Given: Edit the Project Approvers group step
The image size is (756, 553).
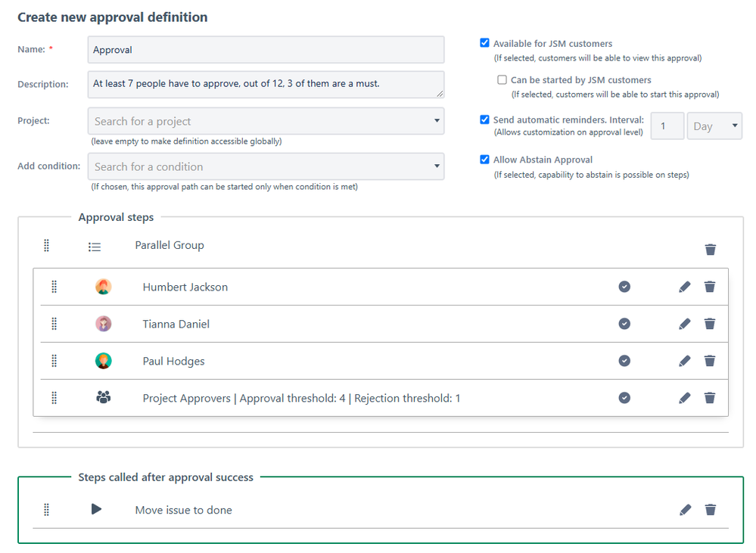Looking at the screenshot, I should (x=685, y=398).
